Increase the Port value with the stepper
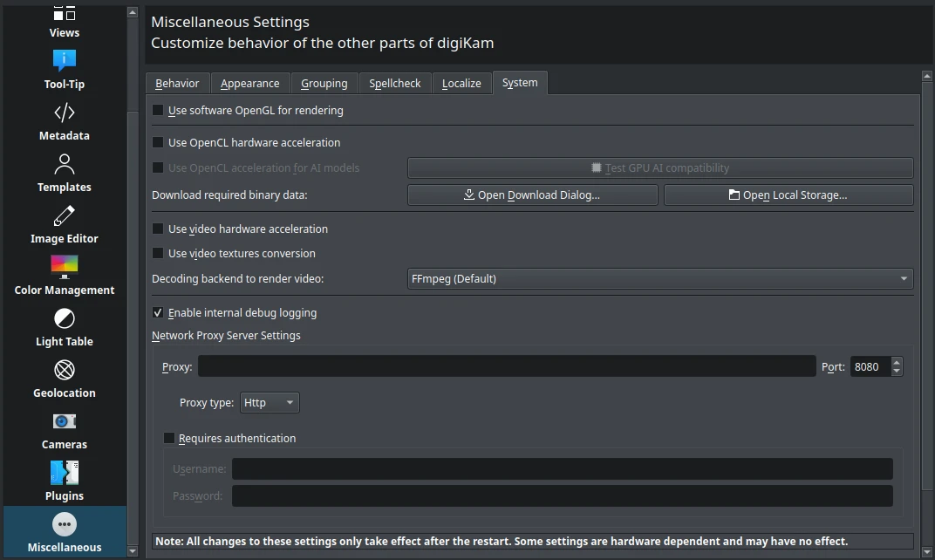Screen dimensions: 935x560 point(898,361)
